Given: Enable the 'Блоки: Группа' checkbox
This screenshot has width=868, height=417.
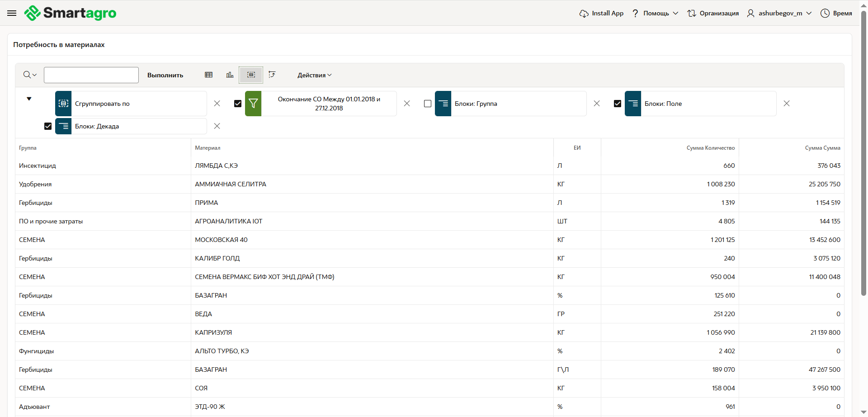Looking at the screenshot, I should coord(428,104).
